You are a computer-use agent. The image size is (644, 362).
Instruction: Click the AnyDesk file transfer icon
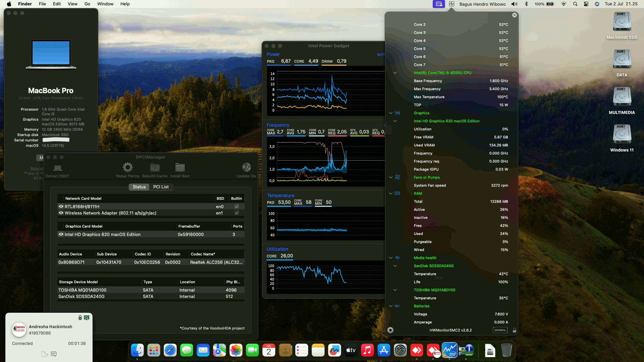tap(45, 354)
